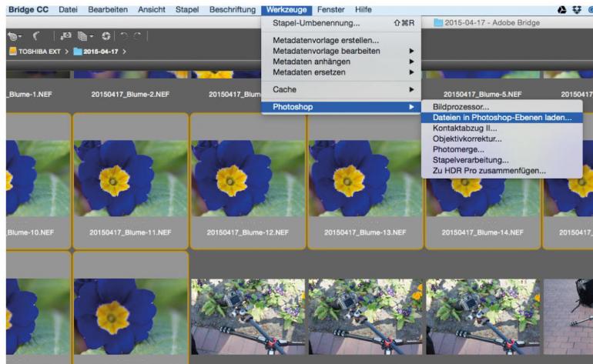
Task: Click the refine stacked pages icon
Action: pos(82,36)
